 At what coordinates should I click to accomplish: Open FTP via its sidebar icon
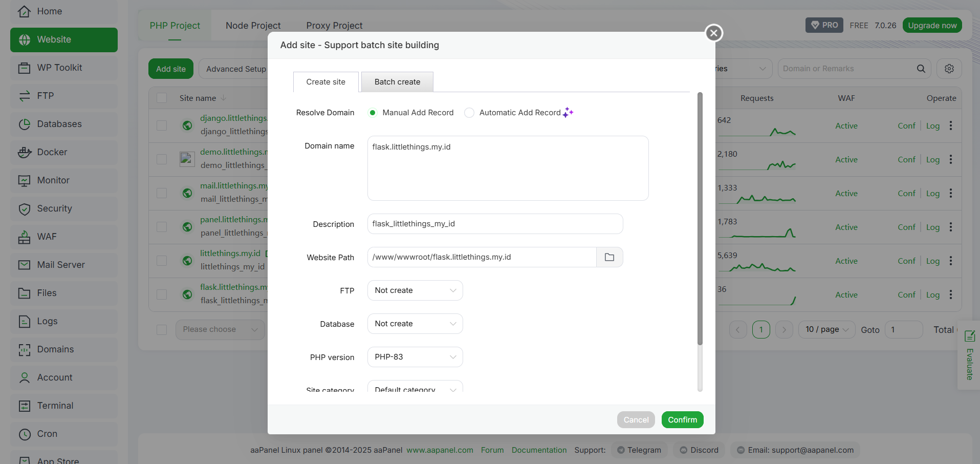pyautogui.click(x=24, y=96)
